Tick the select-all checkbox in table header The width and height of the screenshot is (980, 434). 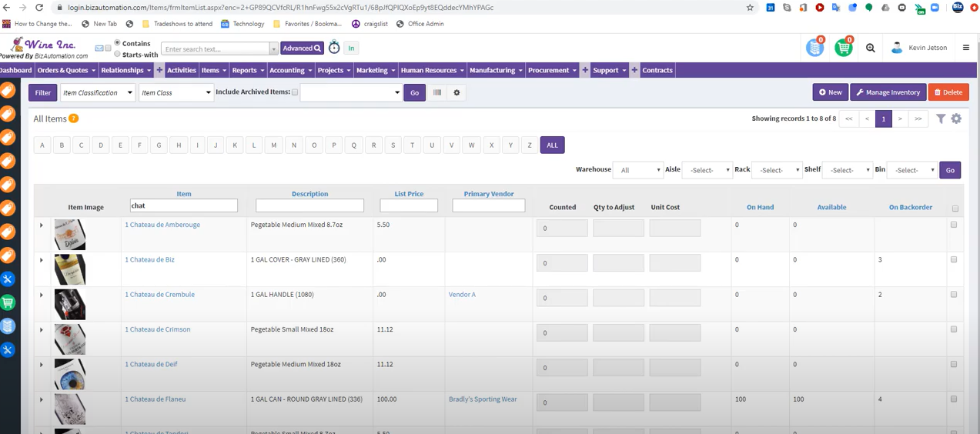(x=955, y=209)
